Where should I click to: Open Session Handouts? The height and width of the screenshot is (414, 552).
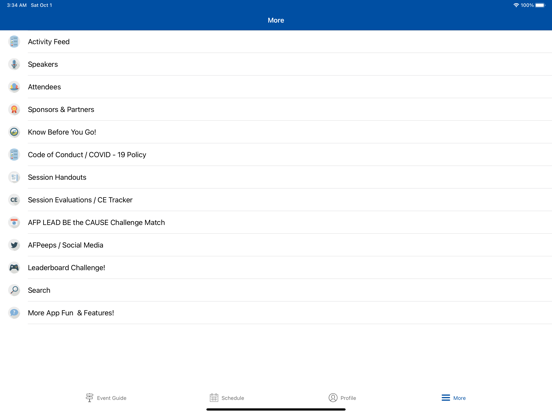pyautogui.click(x=276, y=177)
